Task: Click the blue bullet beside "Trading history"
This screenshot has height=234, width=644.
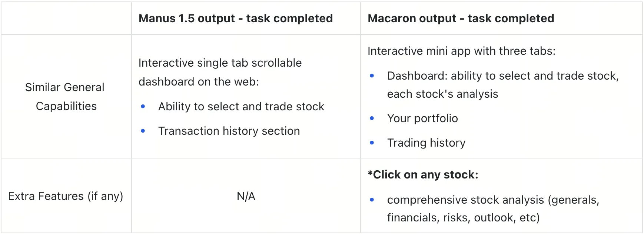Action: click(x=372, y=143)
